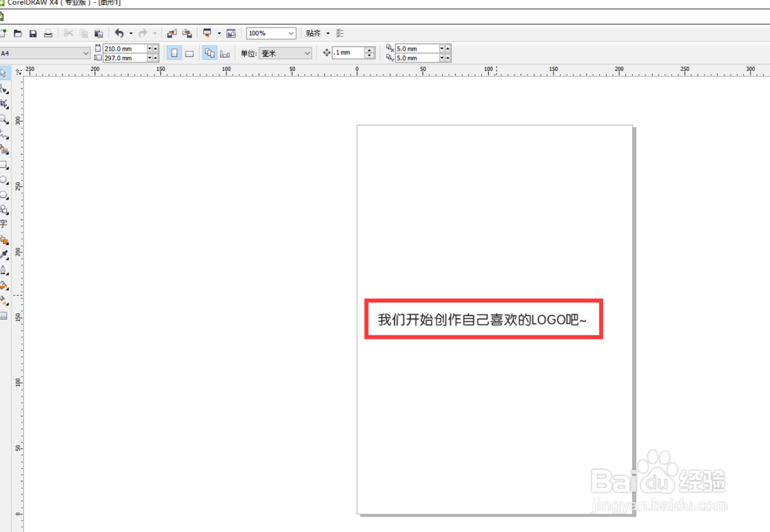Select the Text tool
This screenshot has height=532, width=770.
[5, 225]
